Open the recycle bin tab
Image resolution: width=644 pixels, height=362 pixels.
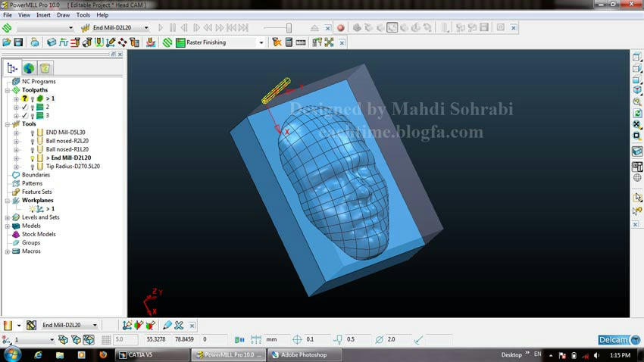point(45,68)
